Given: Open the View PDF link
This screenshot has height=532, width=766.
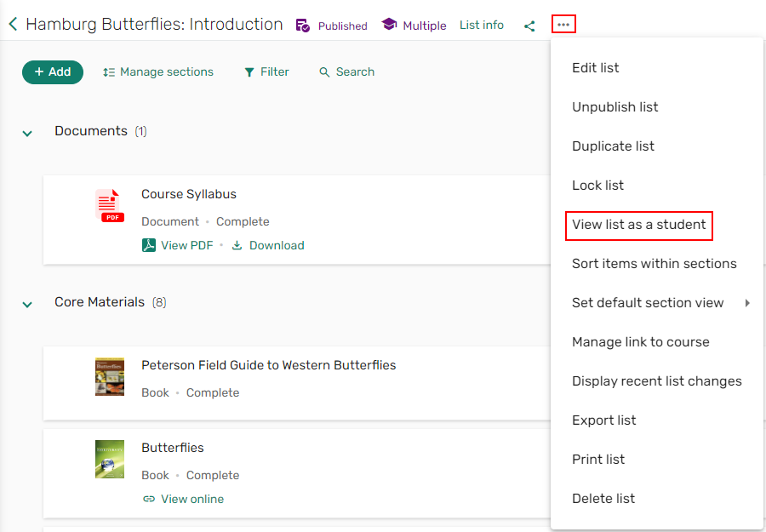Looking at the screenshot, I should click(x=187, y=245).
